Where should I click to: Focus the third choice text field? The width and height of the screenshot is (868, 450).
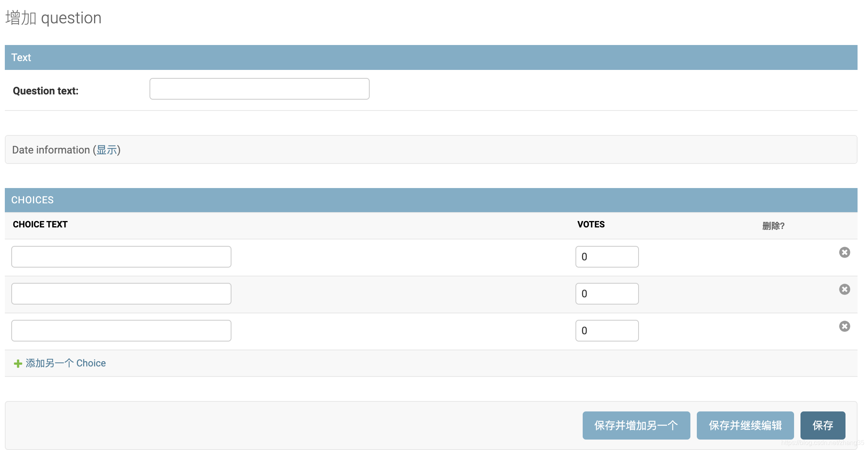tap(121, 331)
